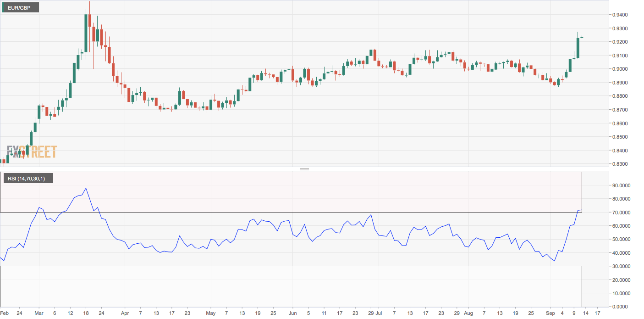This screenshot has width=644, height=319.
Task: Click the 11 date label in June
Action: (325, 313)
